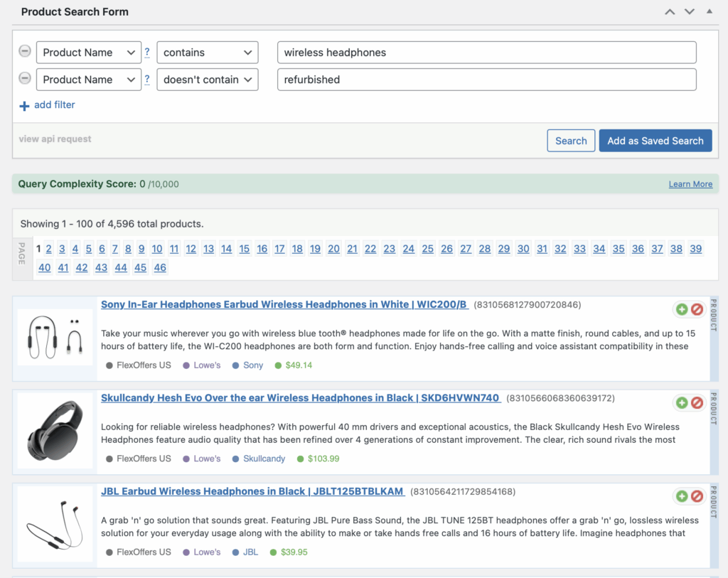Click the 'wireless headphones' text field
This screenshot has width=728, height=578.
pyautogui.click(x=486, y=53)
